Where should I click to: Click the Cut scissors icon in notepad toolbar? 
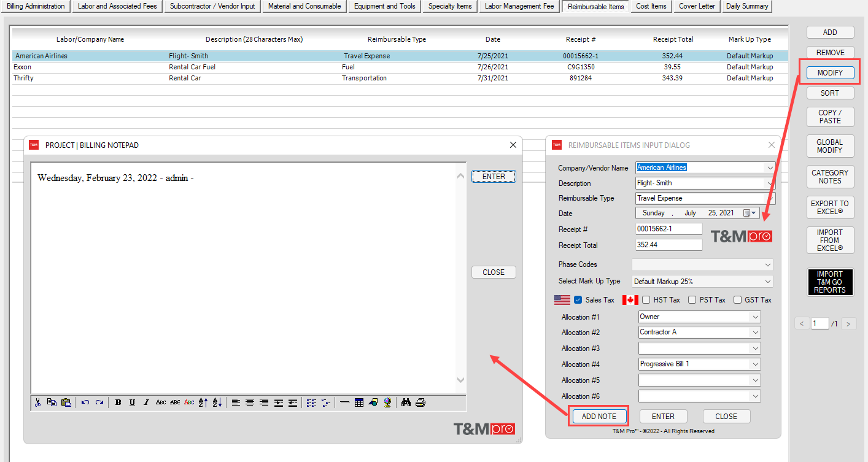(37, 402)
